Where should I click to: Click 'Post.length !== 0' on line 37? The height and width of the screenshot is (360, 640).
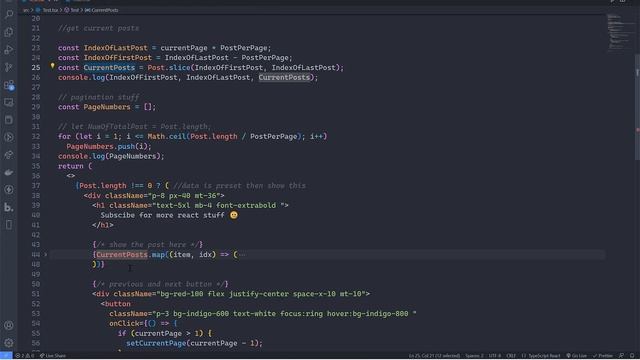[116, 186]
